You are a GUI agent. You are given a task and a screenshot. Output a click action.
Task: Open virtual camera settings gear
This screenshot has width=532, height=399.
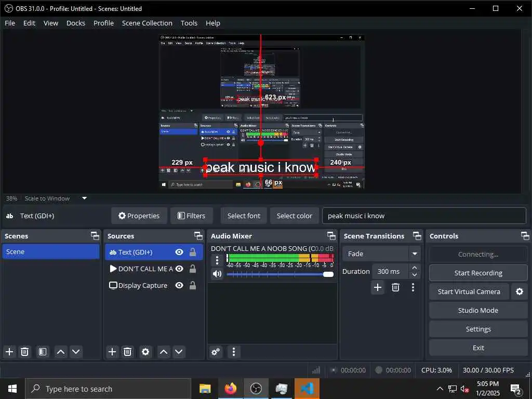pyautogui.click(x=520, y=291)
